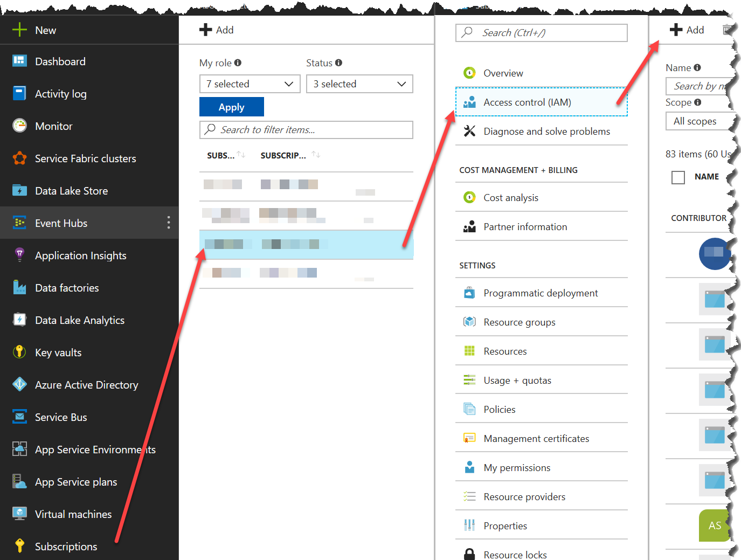The width and height of the screenshot is (741, 560).
Task: Click the Apply button
Action: [x=231, y=107]
